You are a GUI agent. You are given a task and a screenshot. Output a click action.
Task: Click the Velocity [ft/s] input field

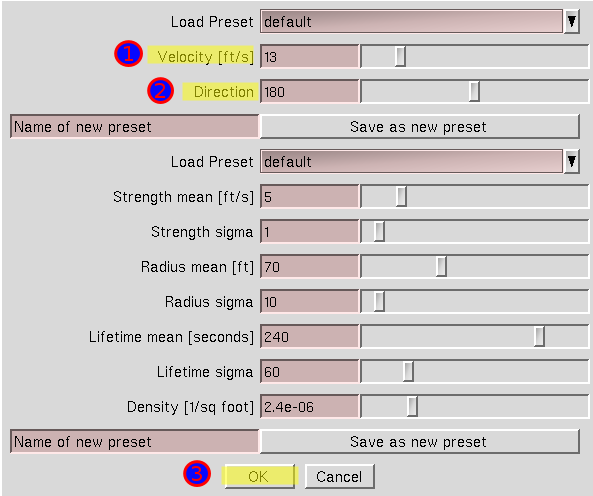pyautogui.click(x=309, y=57)
